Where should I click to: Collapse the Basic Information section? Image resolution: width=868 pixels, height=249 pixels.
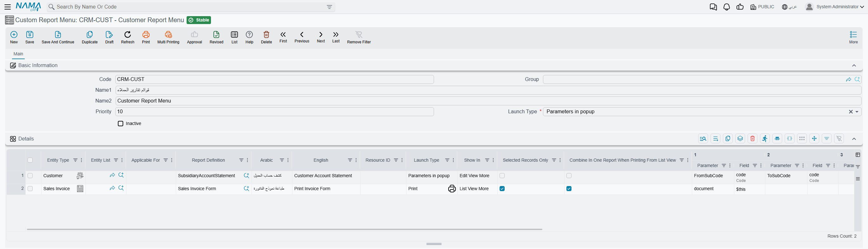pyautogui.click(x=854, y=65)
